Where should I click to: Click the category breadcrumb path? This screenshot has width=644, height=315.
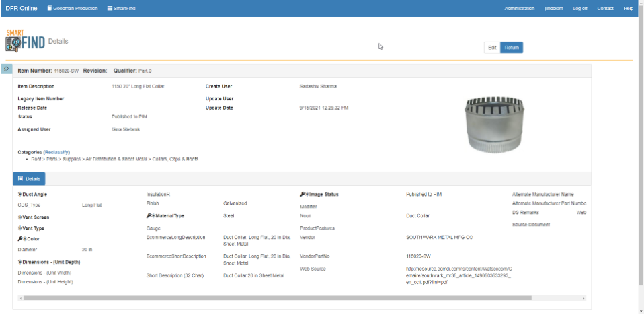pyautogui.click(x=115, y=159)
